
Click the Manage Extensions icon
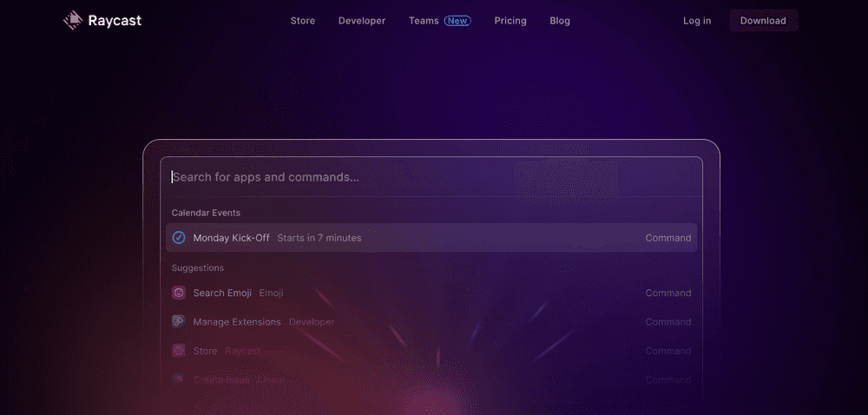tap(179, 322)
